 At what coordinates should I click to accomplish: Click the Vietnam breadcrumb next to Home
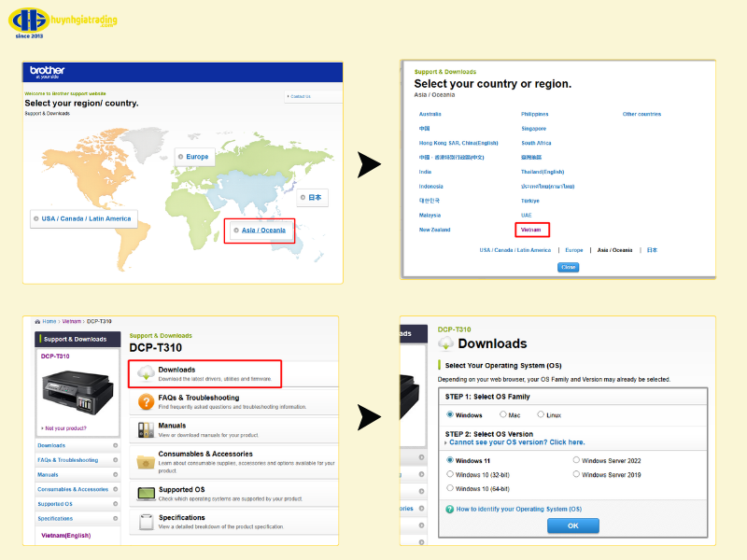[x=72, y=321]
